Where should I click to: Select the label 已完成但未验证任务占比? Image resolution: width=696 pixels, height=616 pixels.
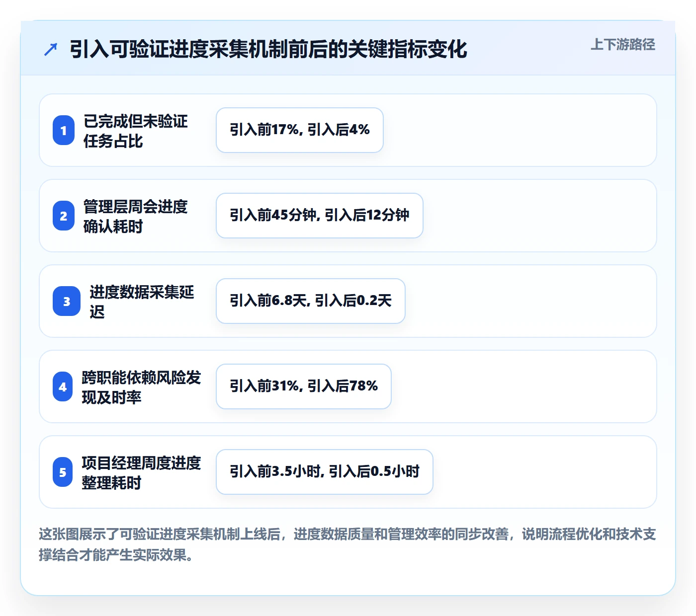point(135,131)
